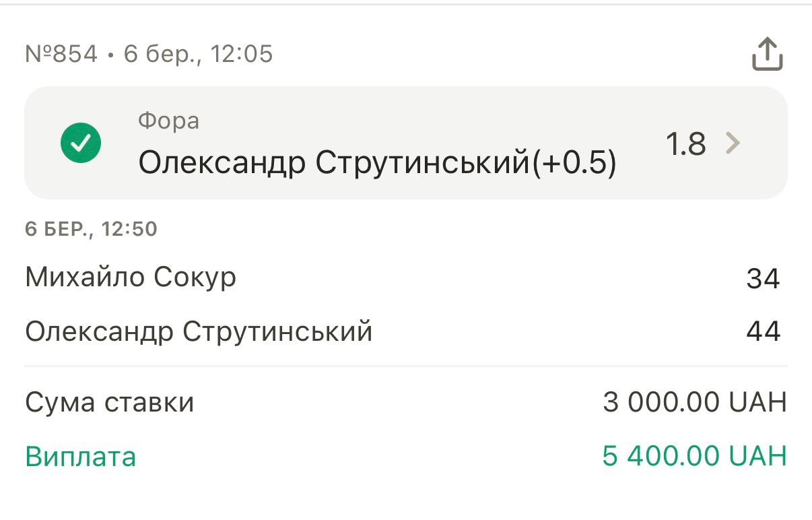The image size is (812, 520).
Task: Click the green won-bet checkmark icon
Action: click(81, 143)
